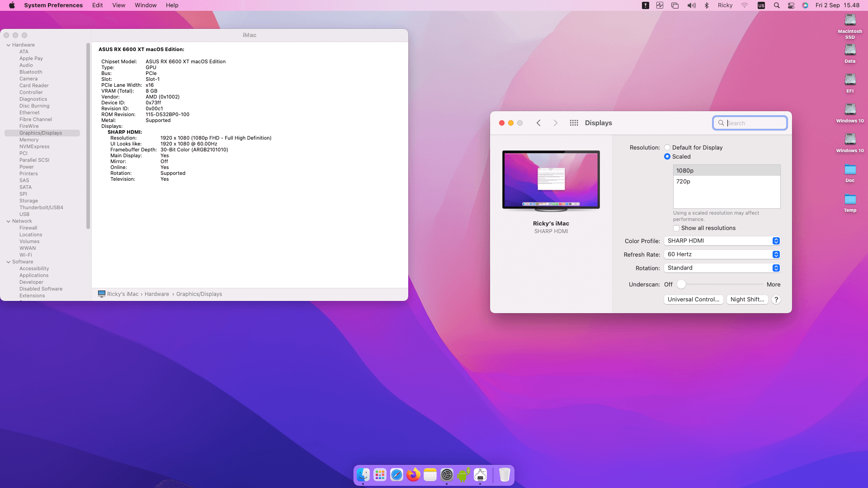Click the Underscan slider handle
Image resolution: width=868 pixels, height=488 pixels.
click(681, 284)
